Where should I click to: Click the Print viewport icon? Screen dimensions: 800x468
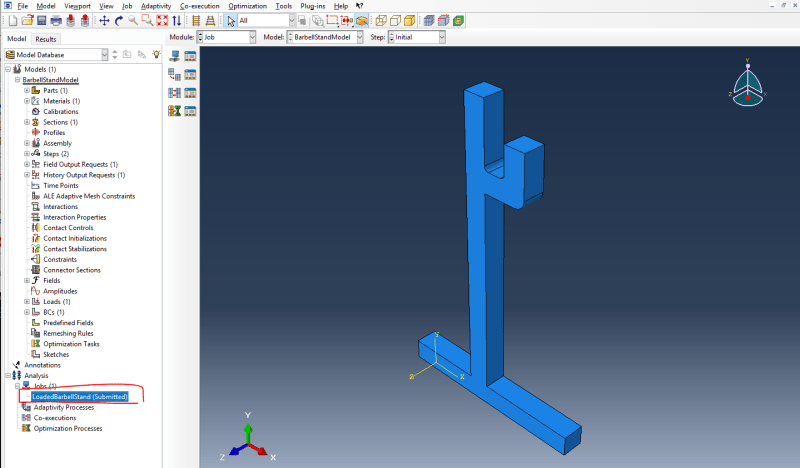(x=56, y=21)
